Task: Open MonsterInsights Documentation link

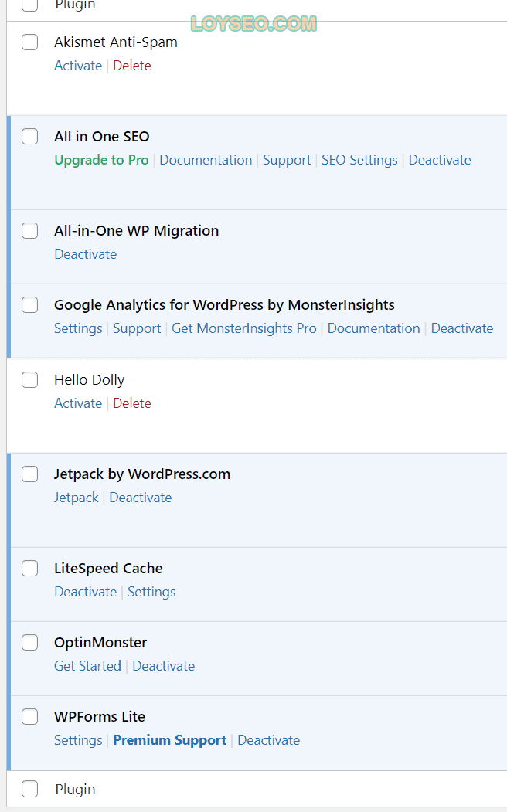Action: point(373,328)
